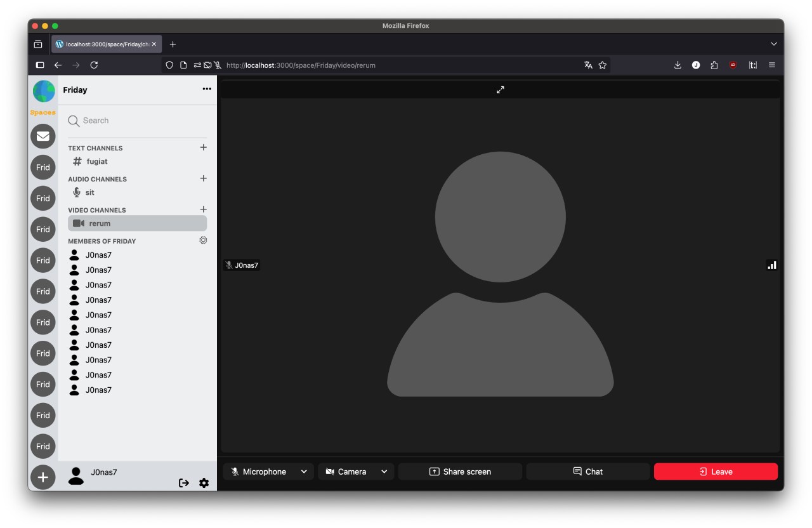812x528 pixels.
Task: Expand the Camera device dropdown arrow
Action: tap(384, 472)
